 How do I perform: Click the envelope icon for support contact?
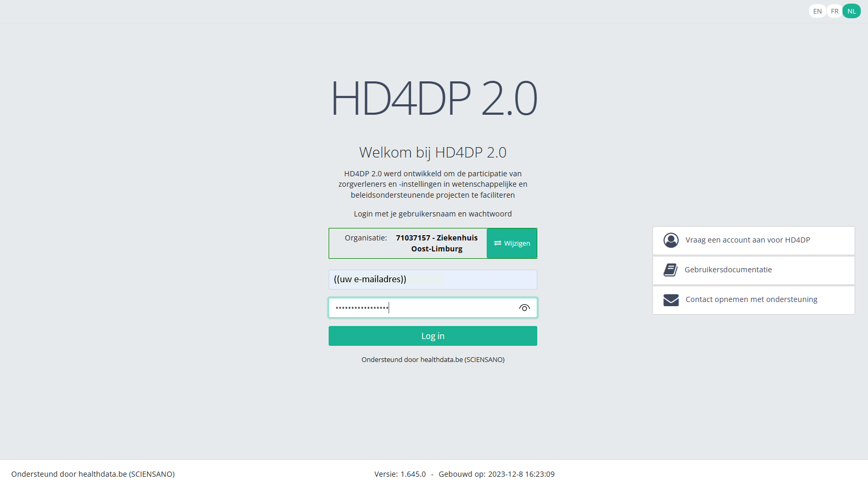coord(671,300)
